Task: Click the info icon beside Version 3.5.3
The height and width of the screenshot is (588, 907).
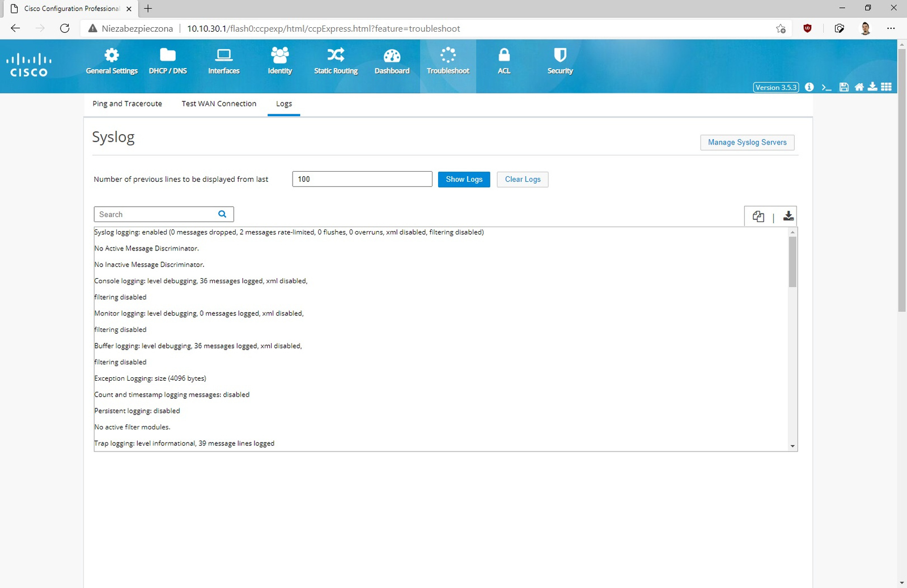Action: pos(809,87)
